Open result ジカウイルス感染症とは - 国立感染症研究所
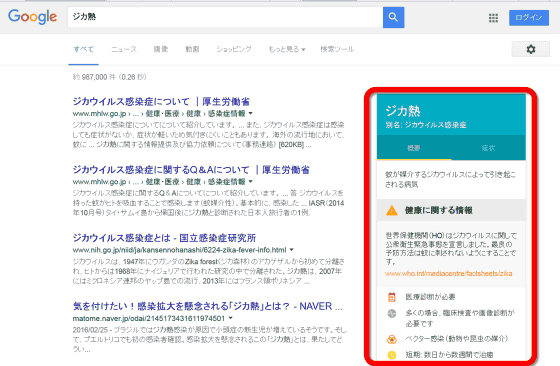Screen dimensions: 560x366 point(164,238)
